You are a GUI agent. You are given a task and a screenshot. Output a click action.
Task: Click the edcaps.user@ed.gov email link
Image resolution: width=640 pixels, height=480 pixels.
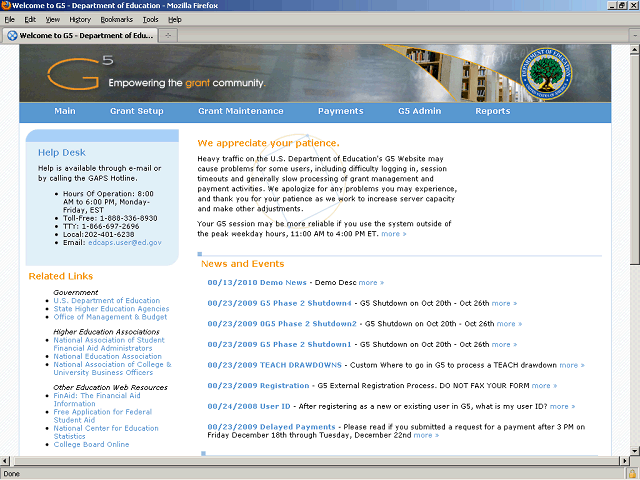[x=125, y=242]
